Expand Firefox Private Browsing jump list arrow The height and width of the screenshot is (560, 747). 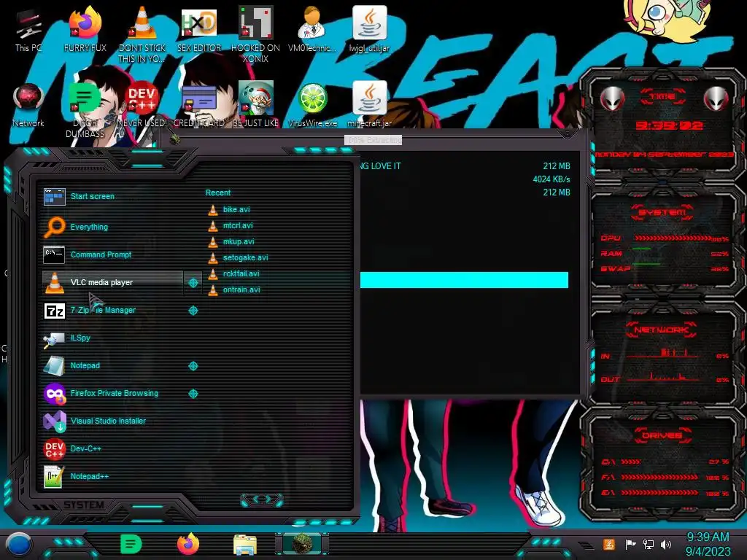pos(193,394)
